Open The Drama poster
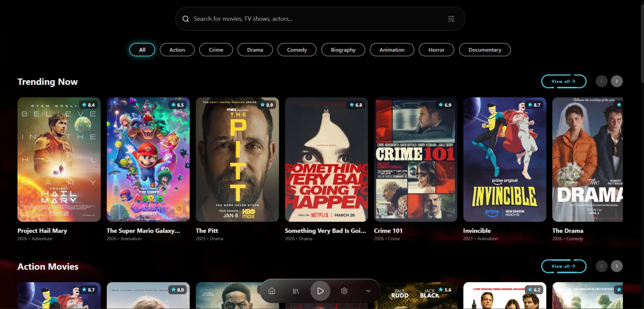The height and width of the screenshot is (309, 644). [x=588, y=159]
